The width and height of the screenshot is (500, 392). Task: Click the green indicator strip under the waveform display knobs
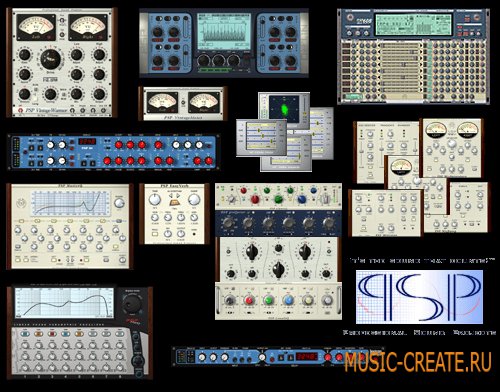click(x=215, y=70)
